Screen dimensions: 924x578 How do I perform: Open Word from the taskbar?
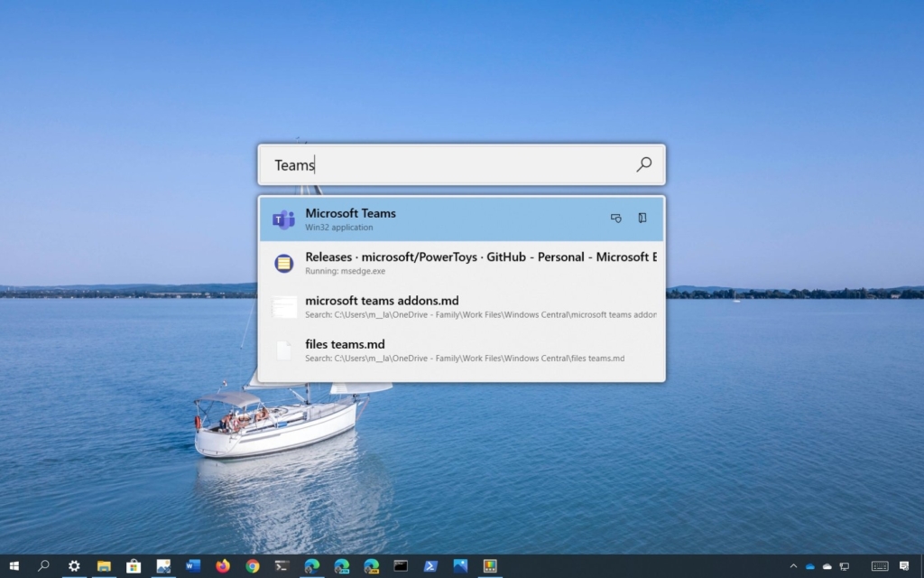pyautogui.click(x=192, y=566)
